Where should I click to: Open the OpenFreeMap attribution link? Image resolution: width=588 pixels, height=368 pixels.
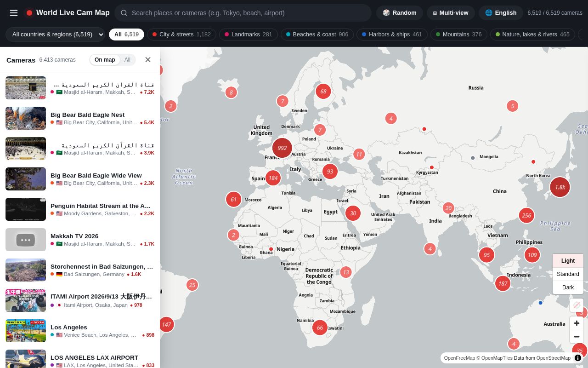[x=459, y=358]
